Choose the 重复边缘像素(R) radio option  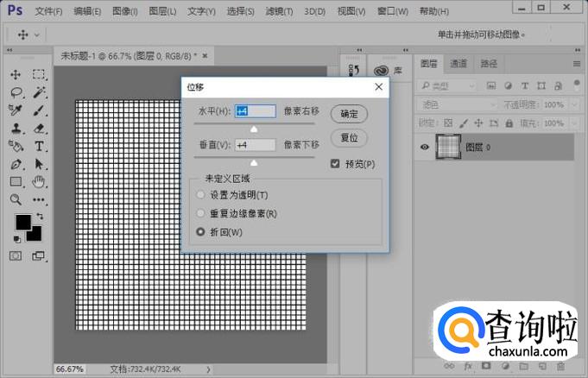point(201,213)
